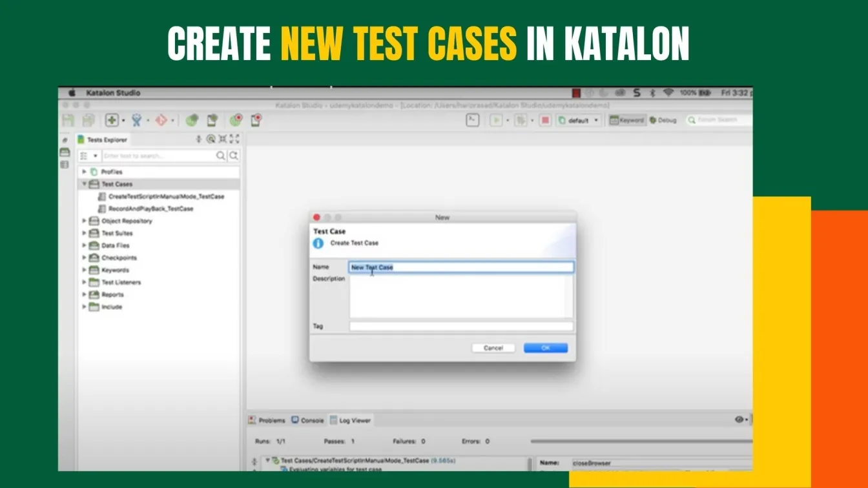Click the green Run play icon
The width and height of the screenshot is (868, 488).
[x=496, y=120]
